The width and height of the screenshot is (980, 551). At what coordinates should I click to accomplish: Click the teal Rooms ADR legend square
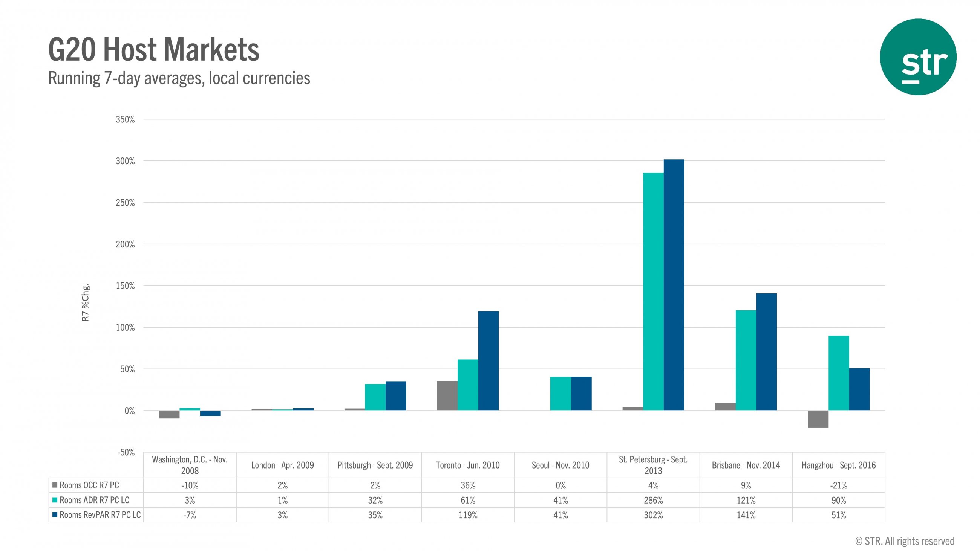coord(55,500)
